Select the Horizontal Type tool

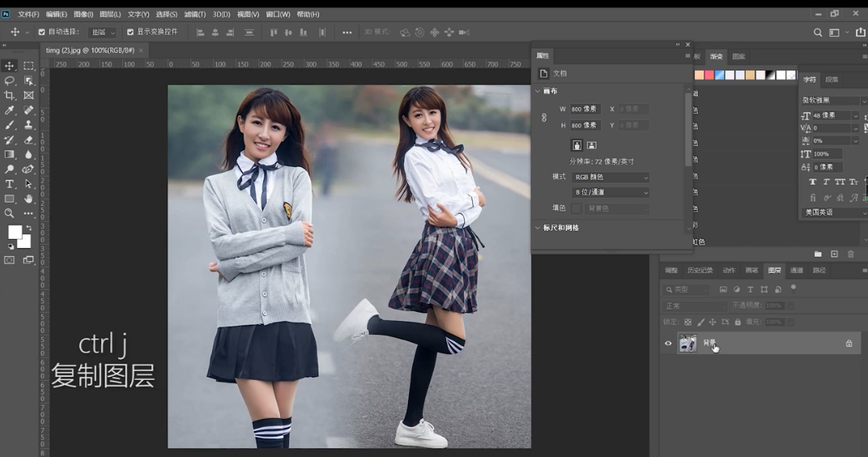point(10,184)
